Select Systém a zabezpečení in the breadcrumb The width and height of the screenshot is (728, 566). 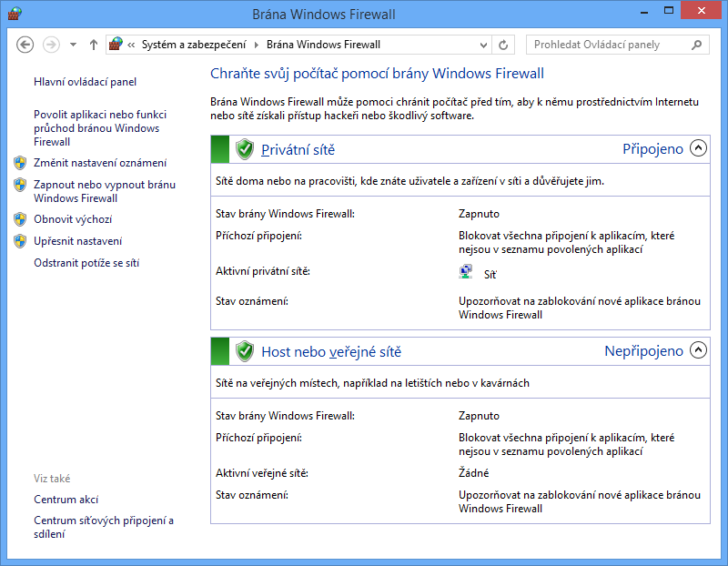coord(195,45)
